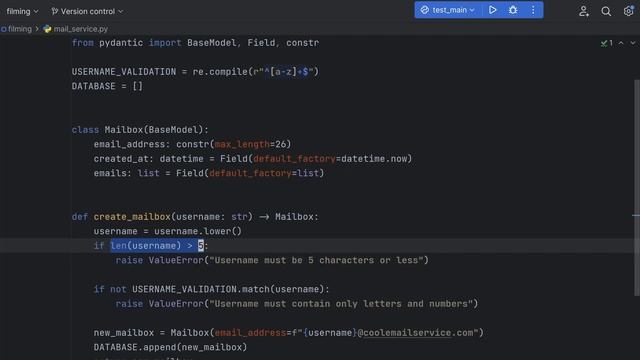Click the USERNAME_VALIDATION definition line
The image size is (640, 360).
pos(195,72)
